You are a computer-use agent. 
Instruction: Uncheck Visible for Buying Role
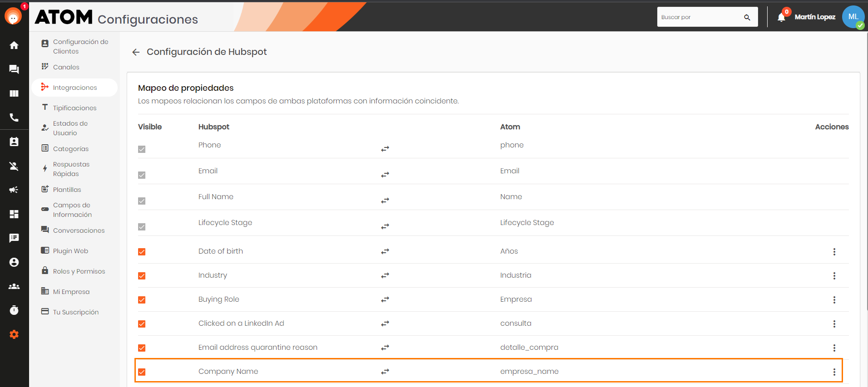pyautogui.click(x=142, y=300)
